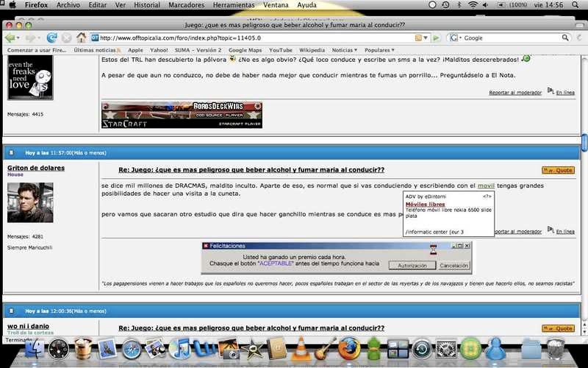Open Griton de dolares profile link
Image resolution: width=588 pixels, height=368 pixels.
[35, 168]
